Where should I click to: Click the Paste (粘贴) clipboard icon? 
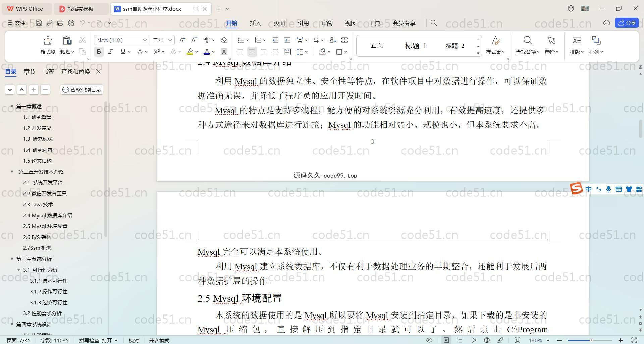point(67,41)
